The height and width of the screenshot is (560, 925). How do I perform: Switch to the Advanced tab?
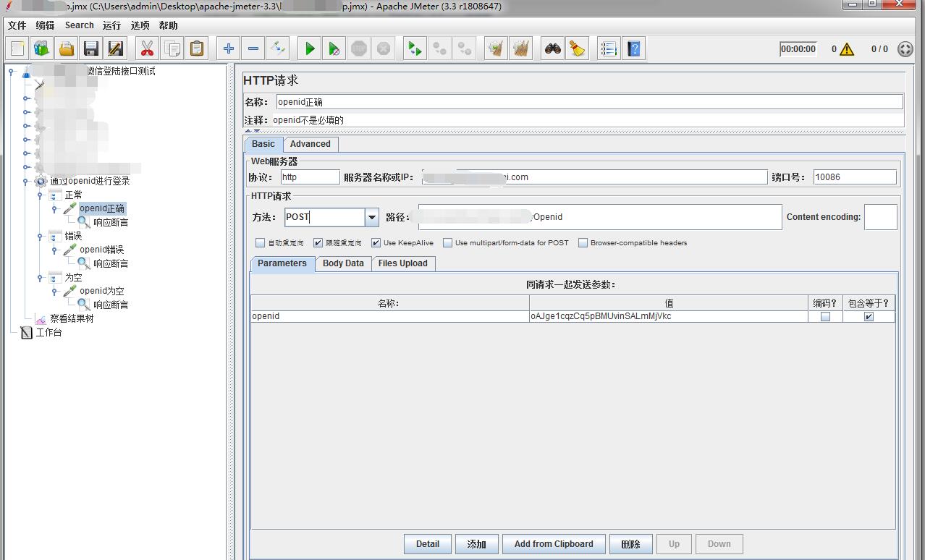(x=311, y=144)
